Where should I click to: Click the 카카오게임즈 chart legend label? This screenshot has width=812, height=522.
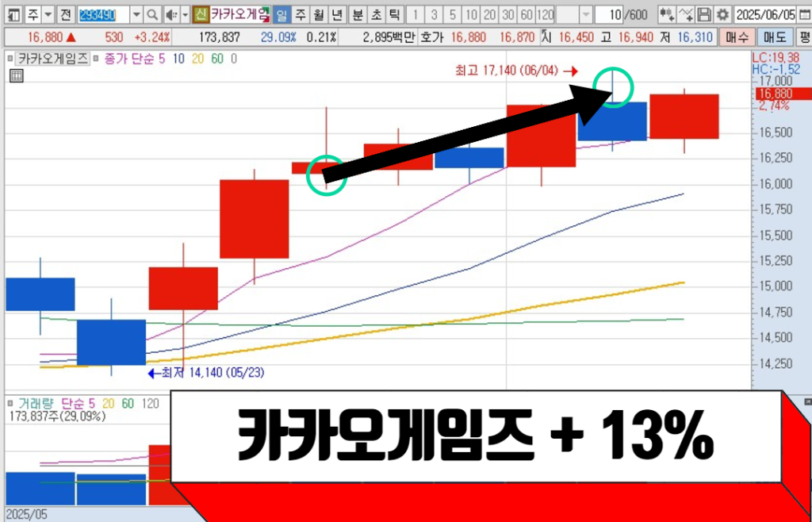point(52,59)
